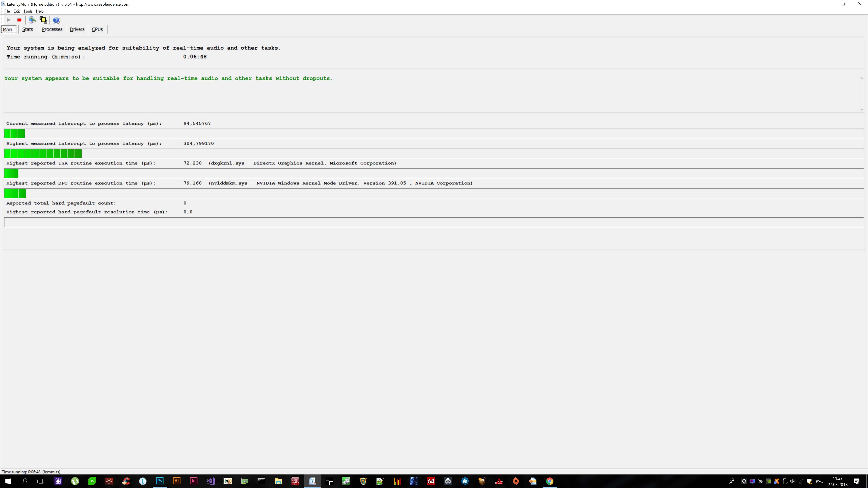Open the Help menu
Viewport: 868px width, 488px height.
pyautogui.click(x=40, y=11)
